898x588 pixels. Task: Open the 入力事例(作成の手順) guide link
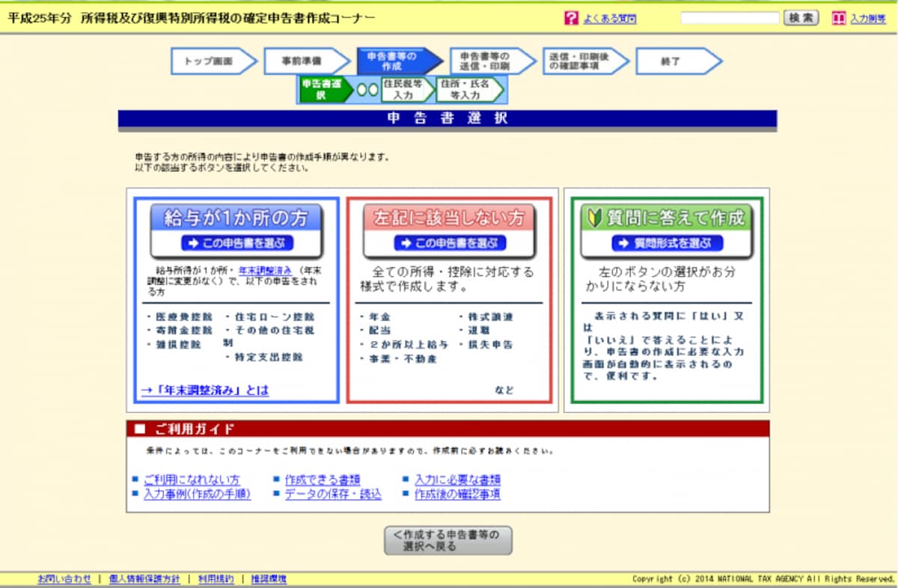pyautogui.click(x=197, y=494)
